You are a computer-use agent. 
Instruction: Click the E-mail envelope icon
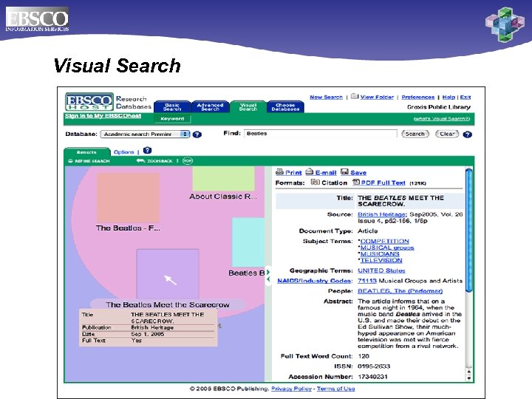[x=310, y=171]
